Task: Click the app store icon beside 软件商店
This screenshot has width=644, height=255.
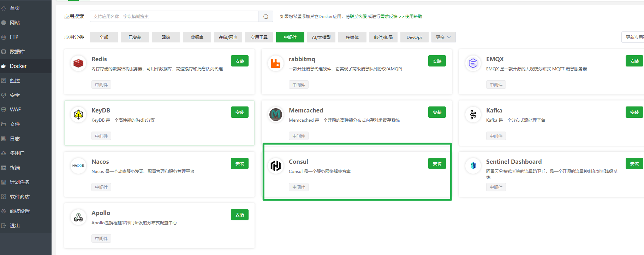Action: pyautogui.click(x=4, y=197)
